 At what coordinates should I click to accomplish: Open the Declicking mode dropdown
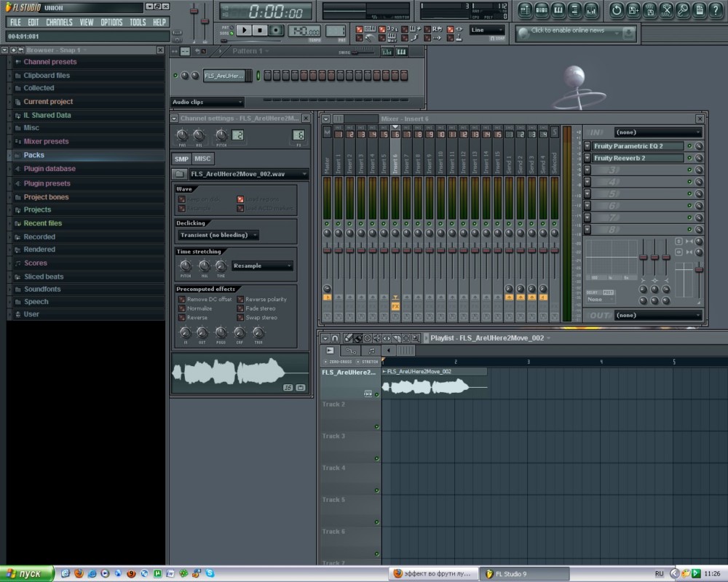click(x=218, y=235)
